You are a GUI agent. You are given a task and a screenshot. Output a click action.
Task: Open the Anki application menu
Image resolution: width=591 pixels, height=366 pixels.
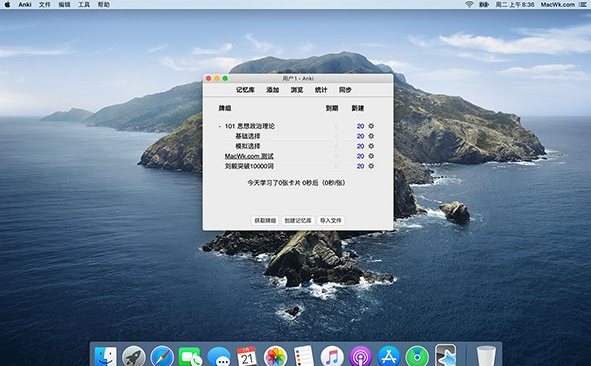[25, 5]
